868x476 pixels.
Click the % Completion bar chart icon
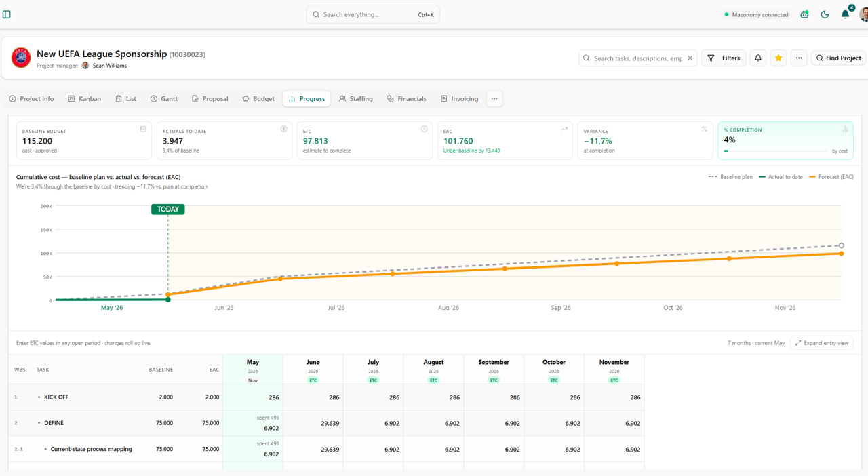pos(845,129)
